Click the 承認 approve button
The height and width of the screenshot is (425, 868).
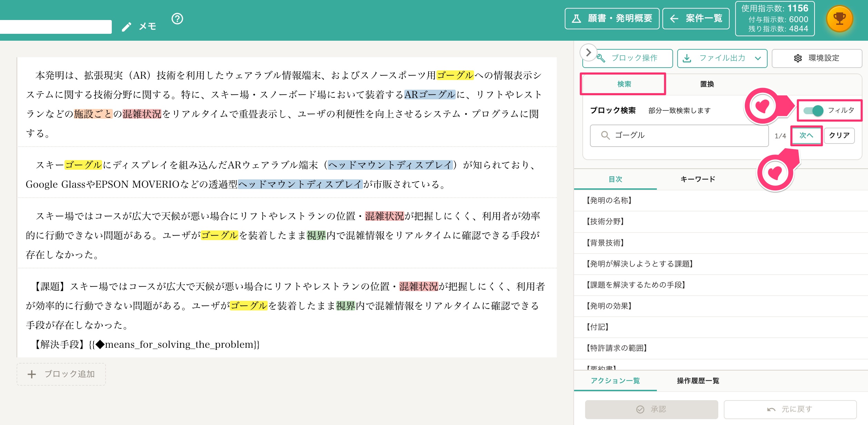click(x=651, y=409)
